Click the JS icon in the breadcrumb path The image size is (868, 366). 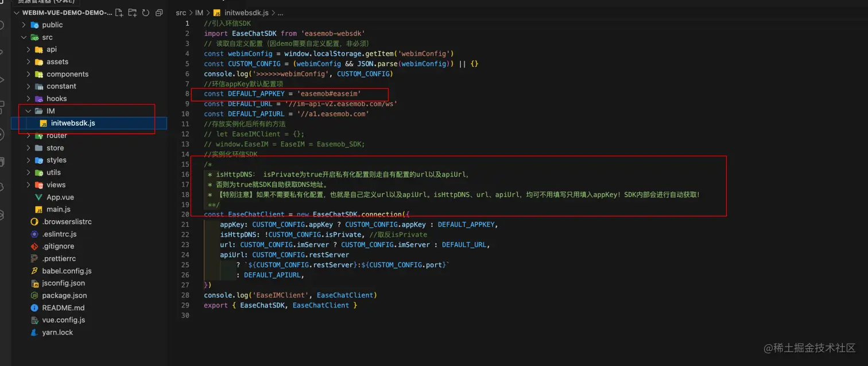(217, 13)
